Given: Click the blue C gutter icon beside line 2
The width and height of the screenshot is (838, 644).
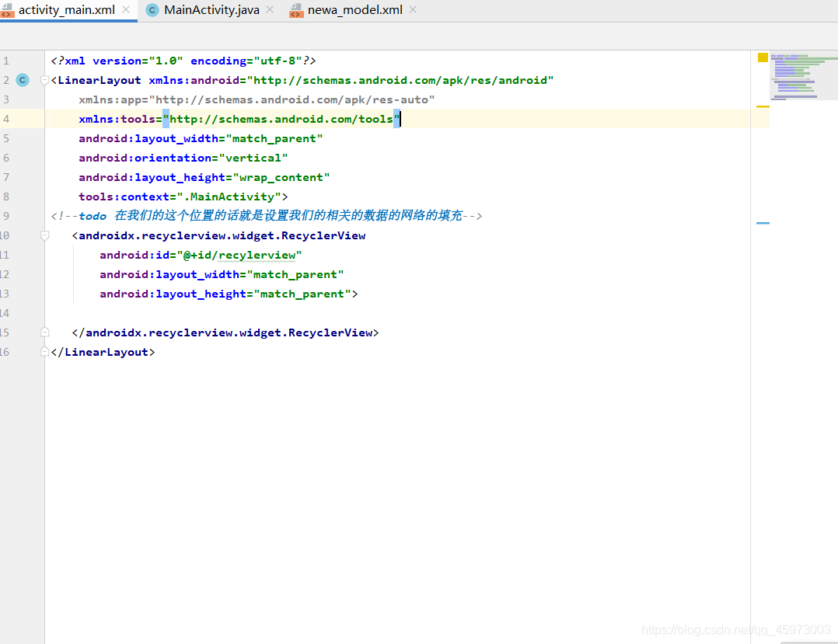Looking at the screenshot, I should (22, 80).
